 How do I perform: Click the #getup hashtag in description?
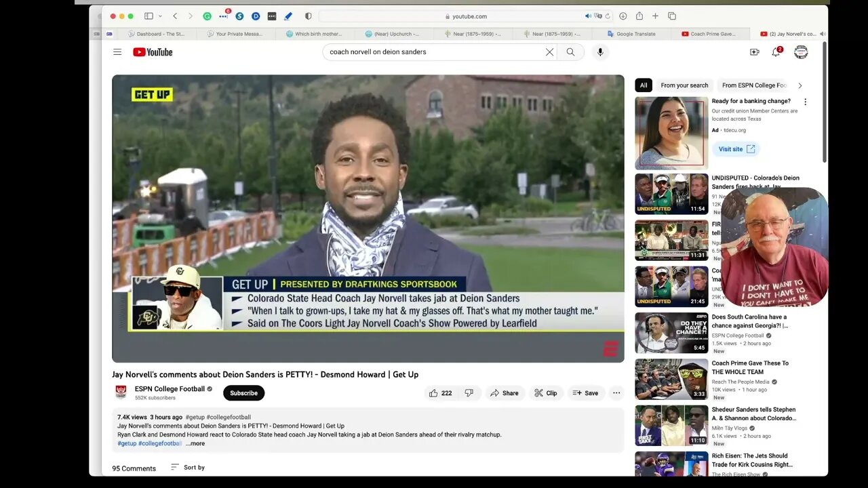pos(127,443)
